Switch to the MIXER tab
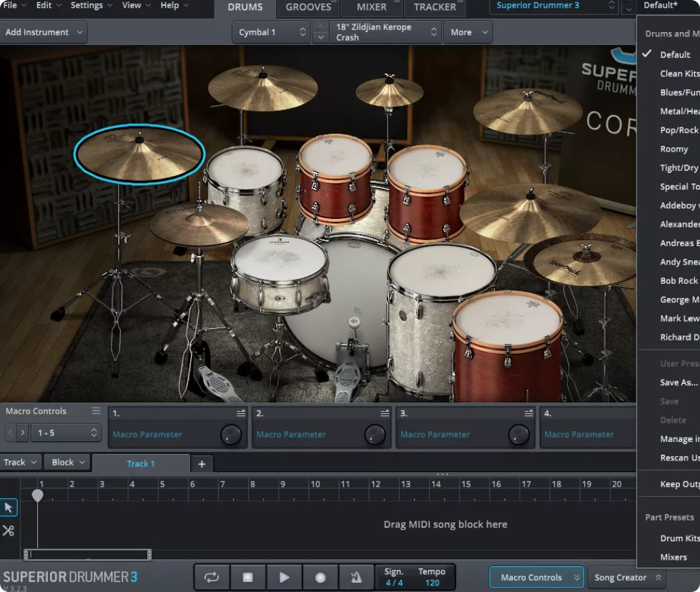 (372, 8)
